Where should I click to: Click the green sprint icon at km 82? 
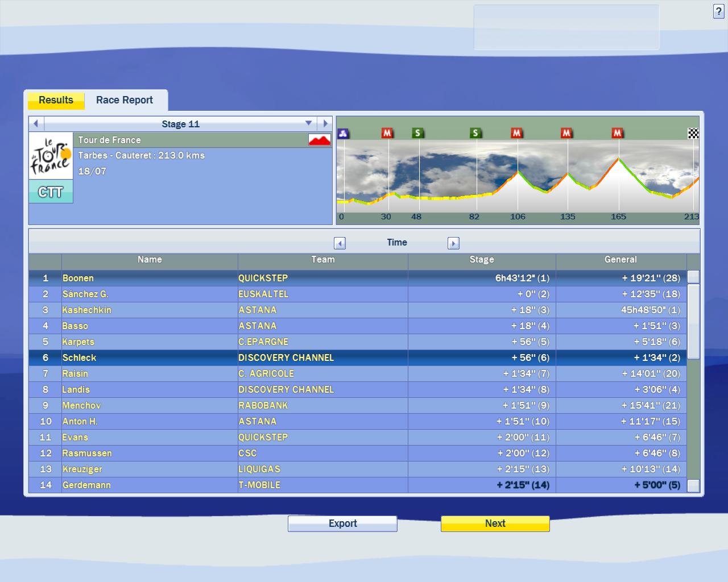[475, 133]
